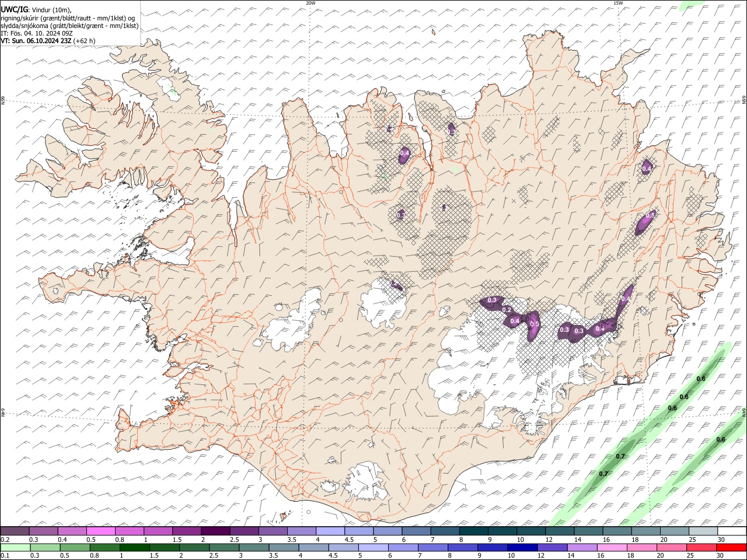Click the '64N' latitude label at right edge
747x560 pixels.
[x=744, y=412]
